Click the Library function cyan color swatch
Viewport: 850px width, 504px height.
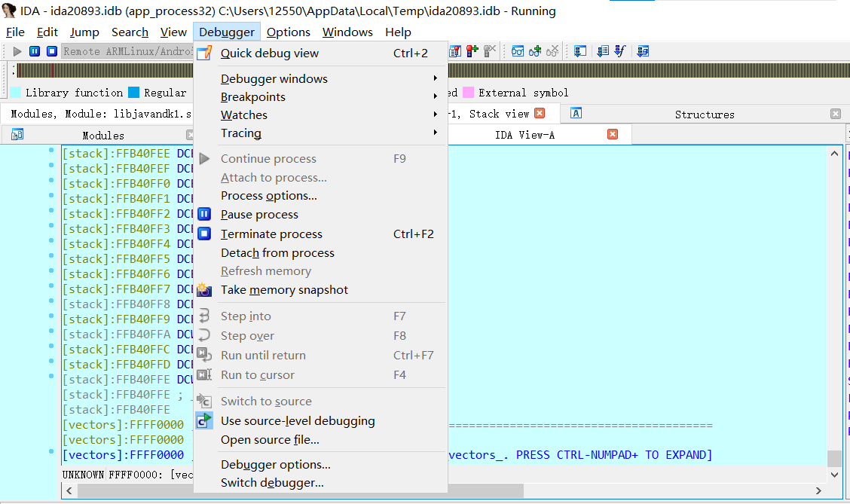[x=16, y=93]
